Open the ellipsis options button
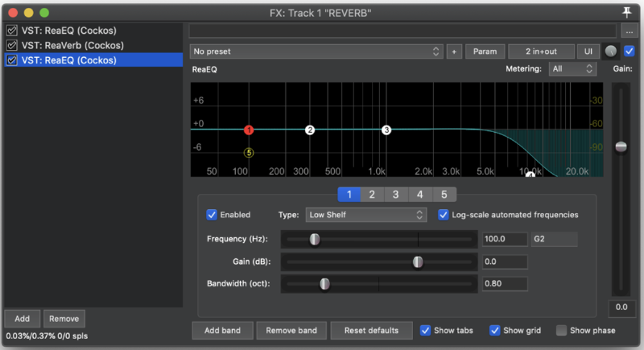 coord(630,31)
